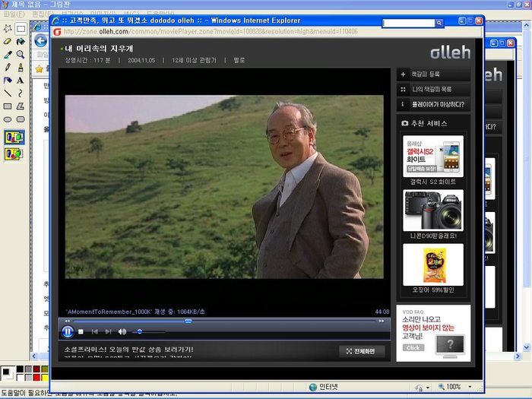Pick olive from the color palette
This screenshot has height=399, width=532.
[45, 369]
